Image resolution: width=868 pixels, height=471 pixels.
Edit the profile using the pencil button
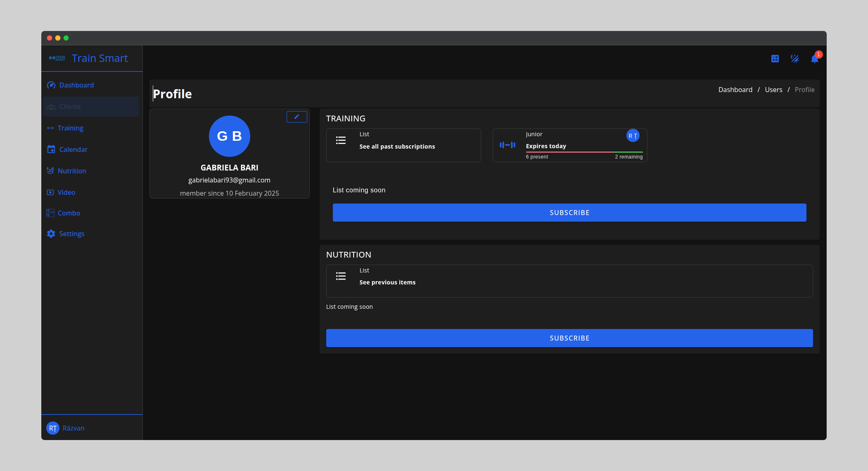coord(296,117)
